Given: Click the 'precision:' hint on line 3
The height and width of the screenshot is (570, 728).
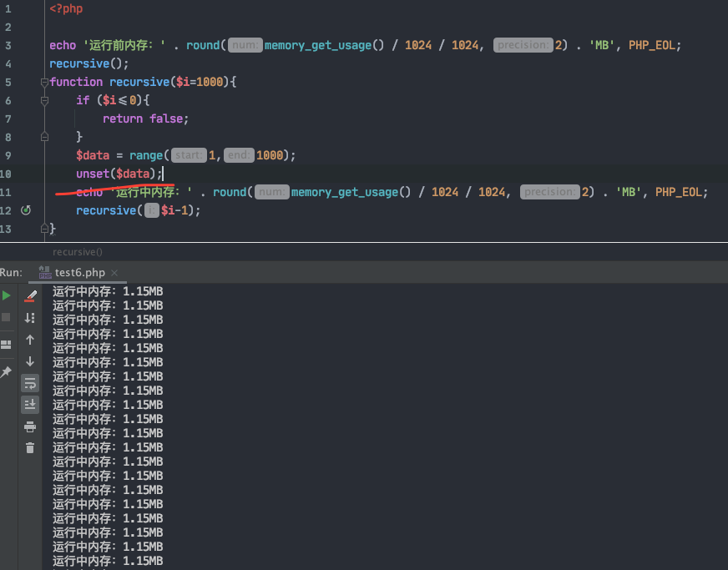Looking at the screenshot, I should (523, 45).
